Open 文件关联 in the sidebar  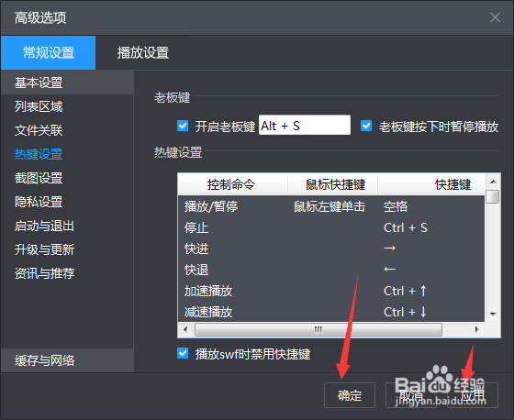click(x=67, y=130)
